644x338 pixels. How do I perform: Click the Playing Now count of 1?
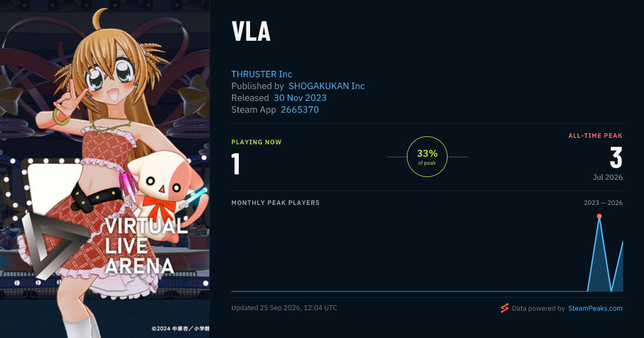click(x=236, y=164)
